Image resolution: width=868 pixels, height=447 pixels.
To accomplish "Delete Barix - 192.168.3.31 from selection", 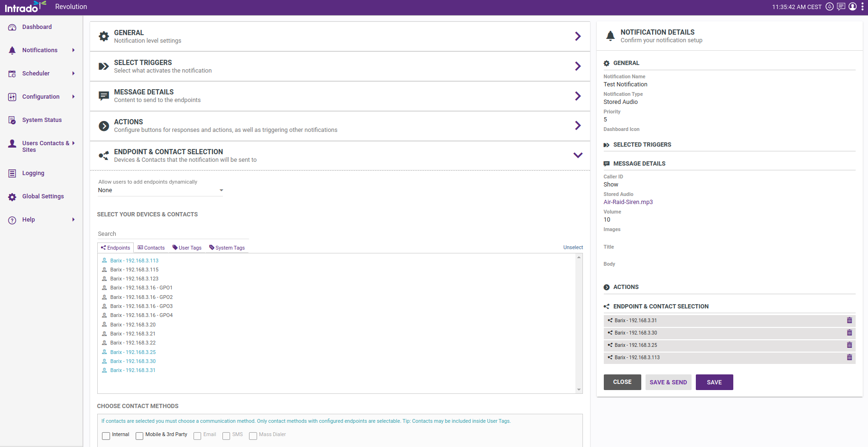I will pos(849,320).
